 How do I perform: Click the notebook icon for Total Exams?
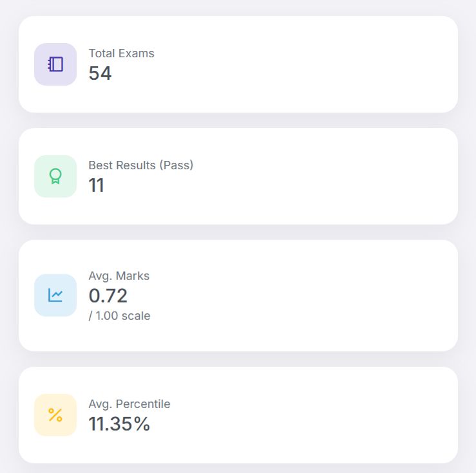(x=55, y=64)
